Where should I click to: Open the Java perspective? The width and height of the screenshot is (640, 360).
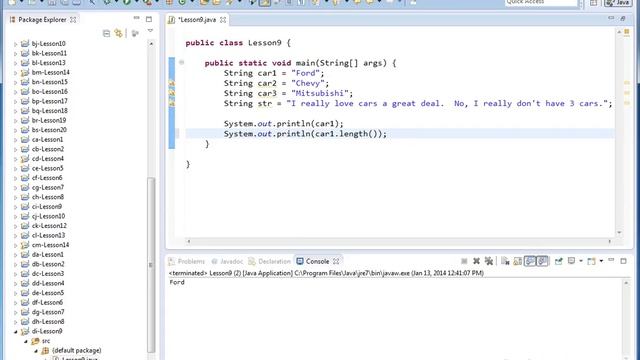617,2
